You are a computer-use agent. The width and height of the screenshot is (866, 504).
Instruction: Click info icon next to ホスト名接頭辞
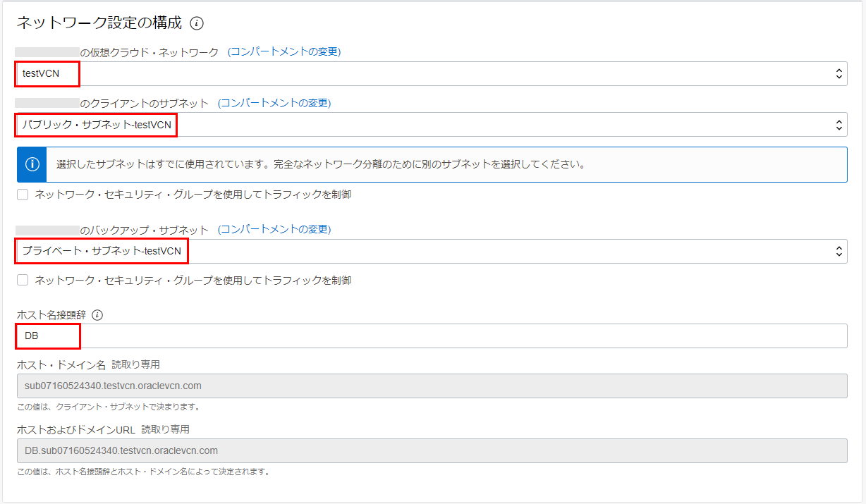click(x=97, y=315)
